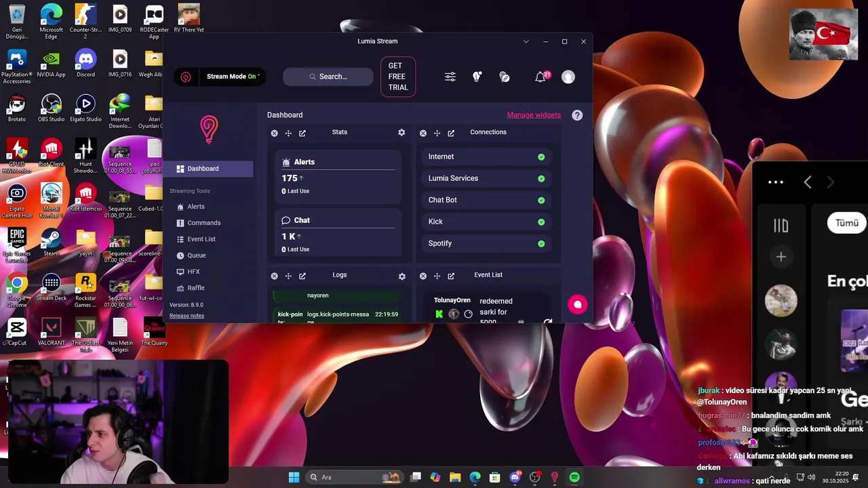The height and width of the screenshot is (488, 868).
Task: Open File Explorer from the taskbar
Action: point(455,477)
